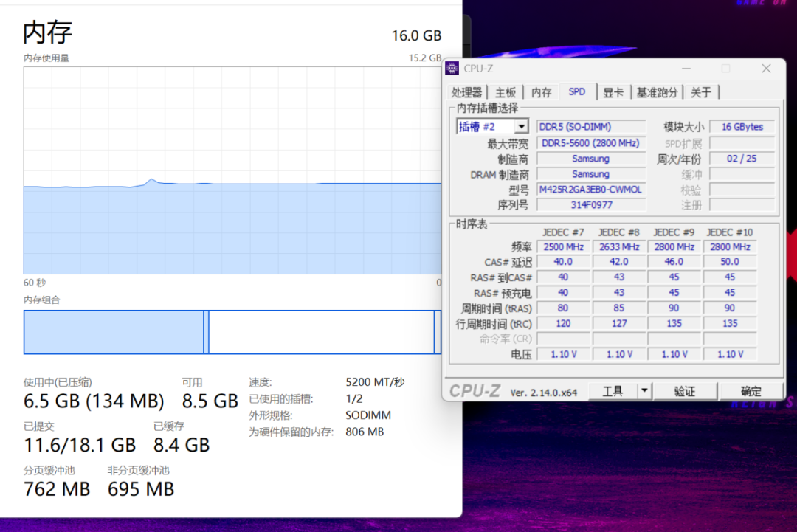
Task: Click the in-use segment of memory composition bar
Action: (114, 332)
